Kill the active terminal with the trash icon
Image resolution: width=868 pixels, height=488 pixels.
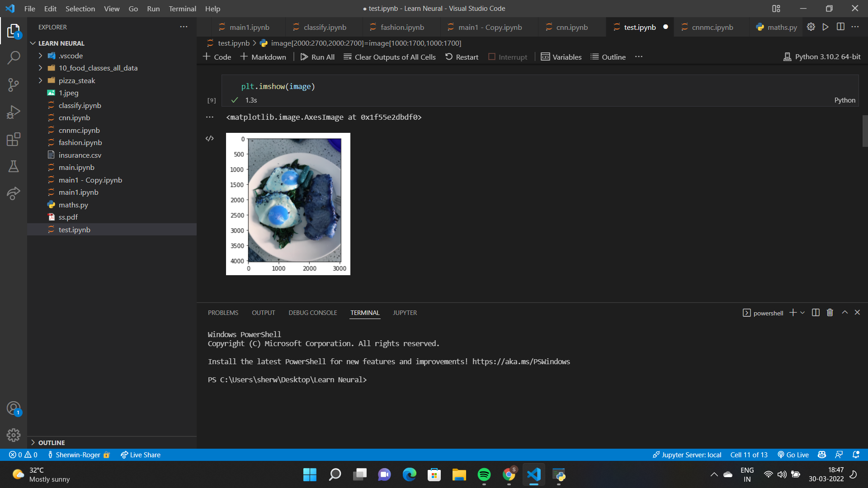tap(829, 312)
